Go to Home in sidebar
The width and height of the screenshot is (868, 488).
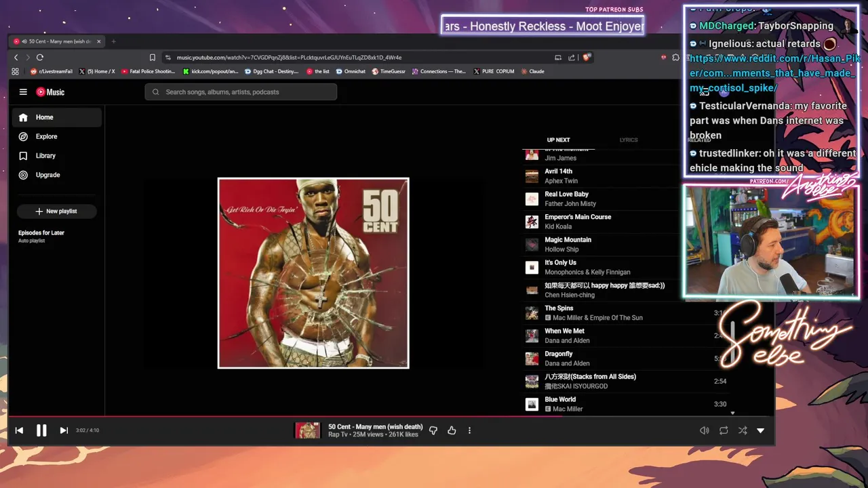57,117
